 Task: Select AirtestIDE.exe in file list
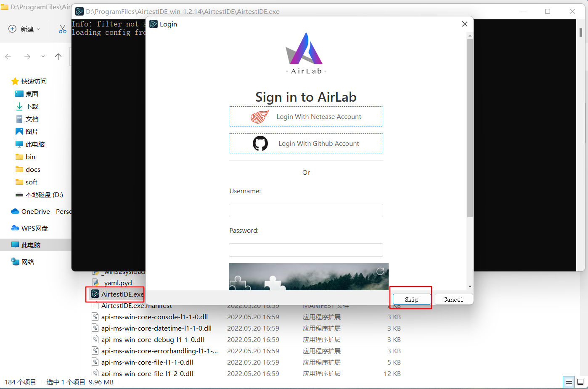[117, 294]
